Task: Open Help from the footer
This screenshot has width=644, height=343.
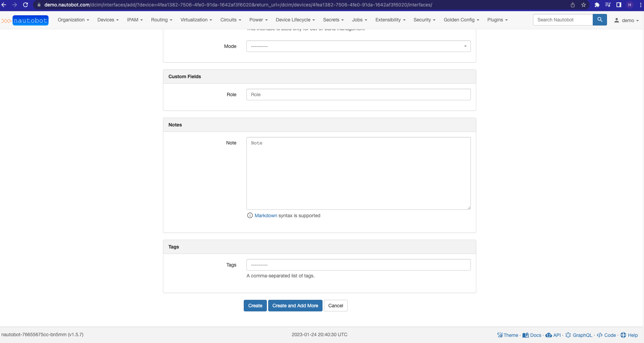Action: [632, 335]
